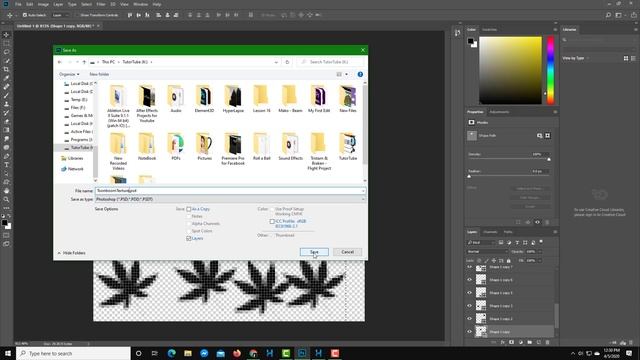
Task: Open the Libraries View by Type dropdown
Action: pos(576,58)
